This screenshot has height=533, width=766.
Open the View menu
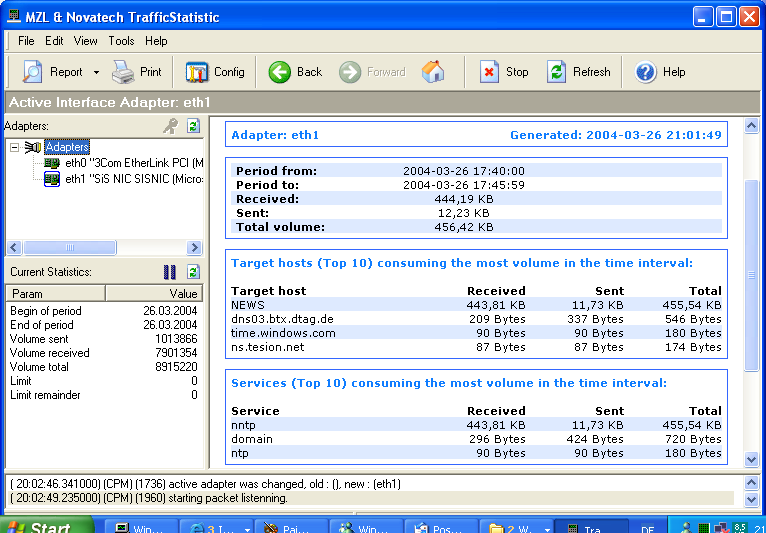[85, 41]
